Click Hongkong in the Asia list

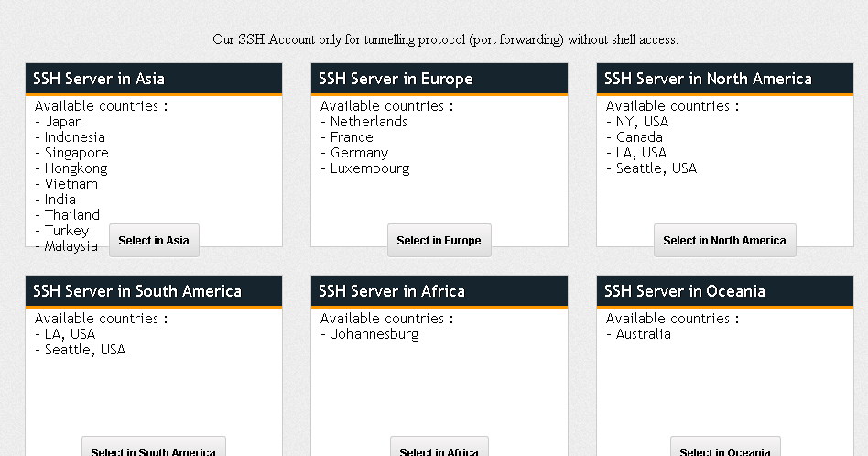[76, 168]
